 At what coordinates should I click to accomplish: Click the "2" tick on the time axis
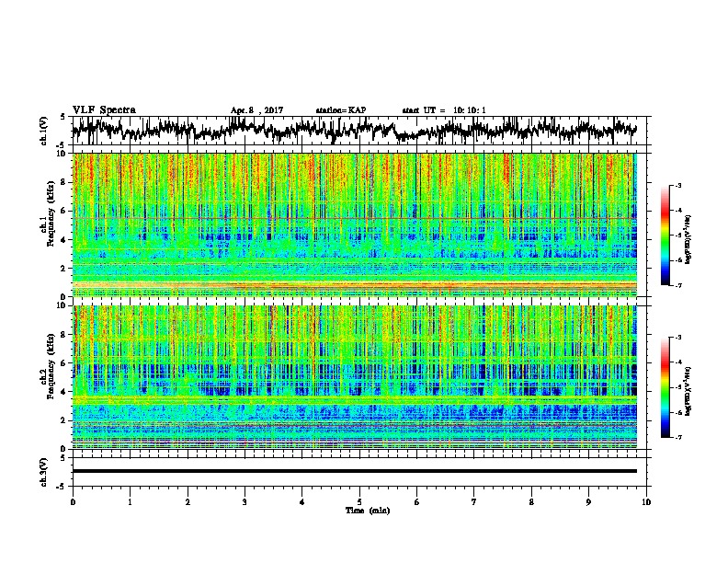coord(188,502)
